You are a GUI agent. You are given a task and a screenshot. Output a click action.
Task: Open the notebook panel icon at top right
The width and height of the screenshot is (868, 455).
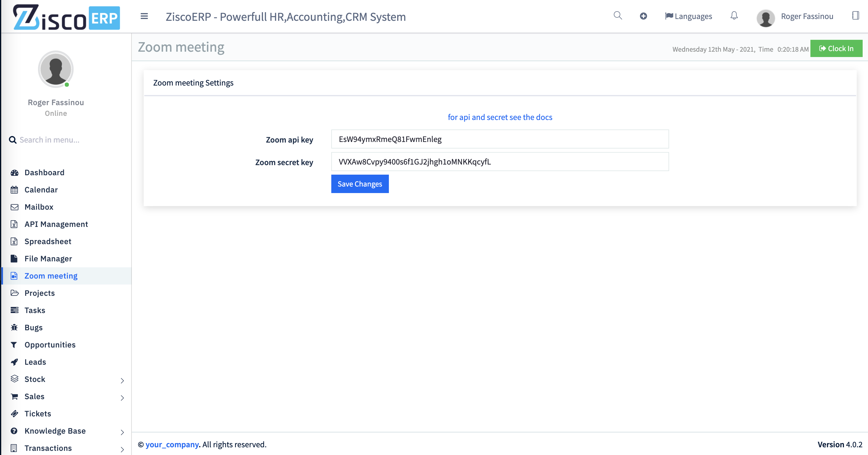point(856,15)
